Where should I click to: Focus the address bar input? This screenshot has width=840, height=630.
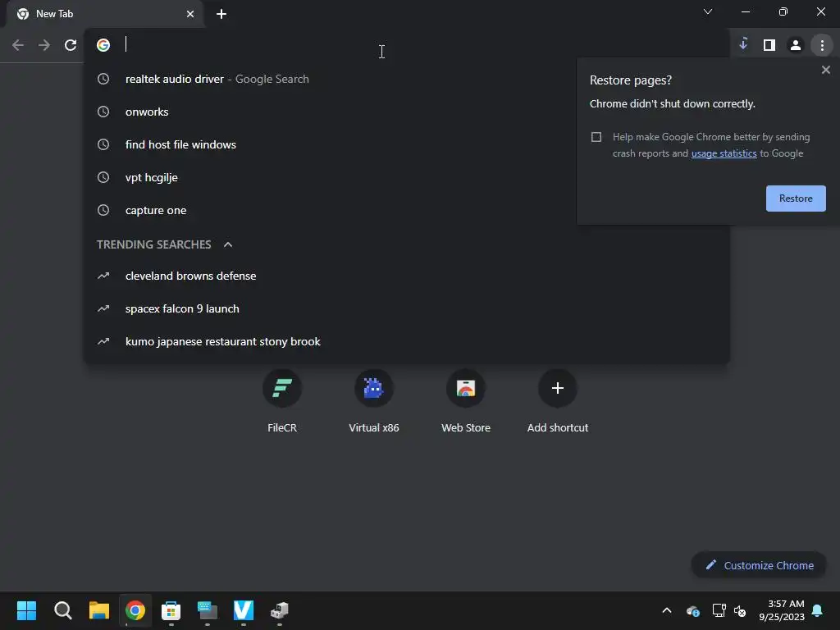(407, 45)
